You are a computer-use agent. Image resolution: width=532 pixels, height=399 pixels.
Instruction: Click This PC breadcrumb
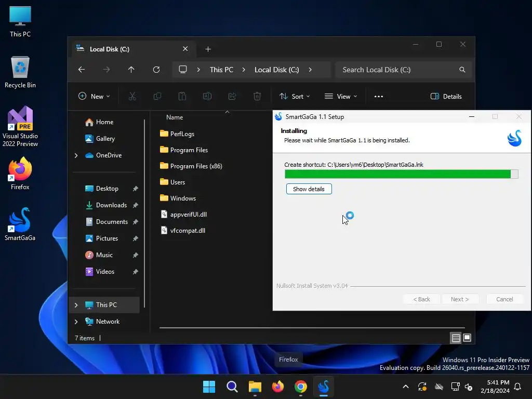pyautogui.click(x=221, y=70)
